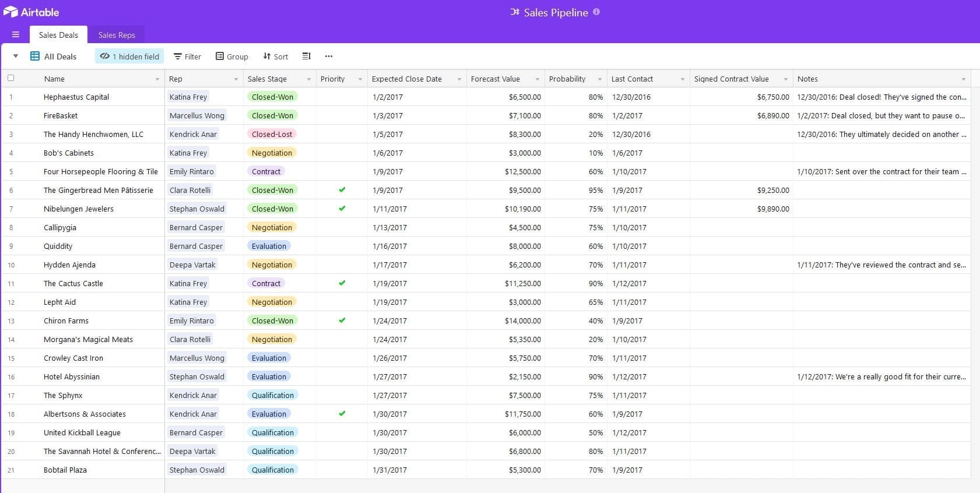
Task: Open the Signed Contract Value column dropdown
Action: (786, 79)
